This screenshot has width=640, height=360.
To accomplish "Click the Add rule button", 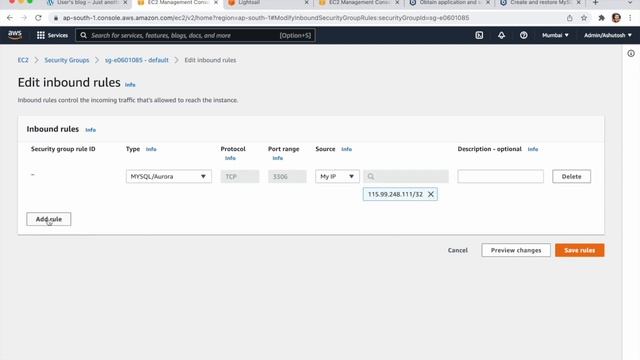I will click(x=49, y=219).
